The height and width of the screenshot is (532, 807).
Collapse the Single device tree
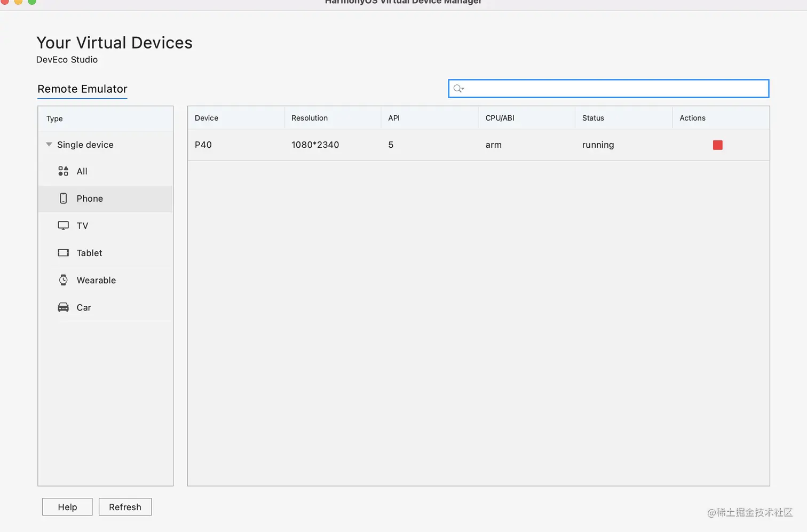[x=49, y=145]
